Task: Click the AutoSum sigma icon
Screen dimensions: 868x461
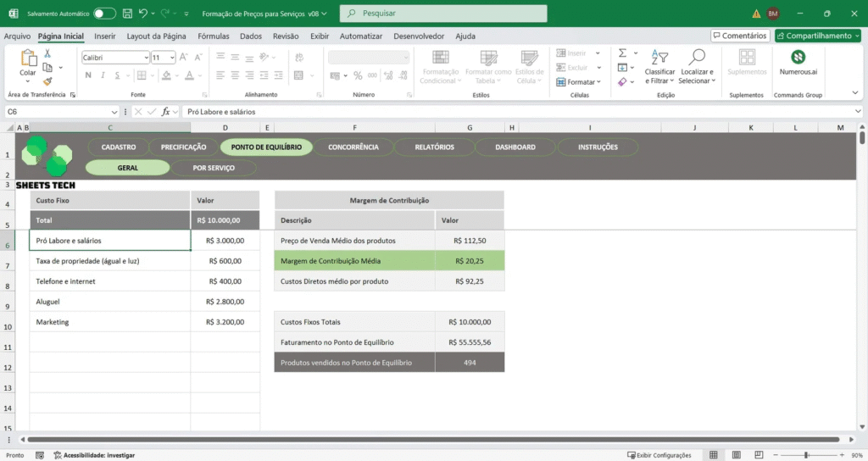Action: point(621,53)
